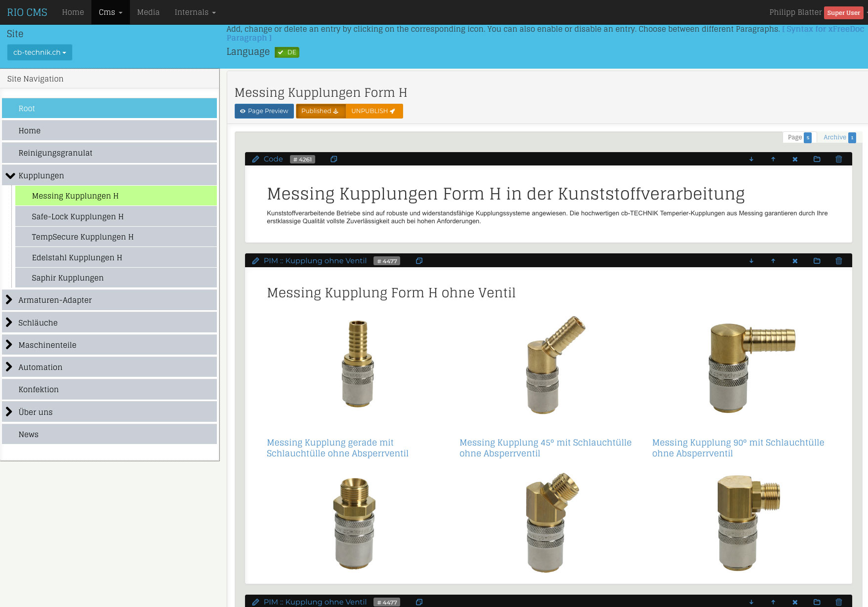This screenshot has width=868, height=607.
Task: Open Messing Kupplung 45° mit Schlauchtülle link
Action: 545,448
